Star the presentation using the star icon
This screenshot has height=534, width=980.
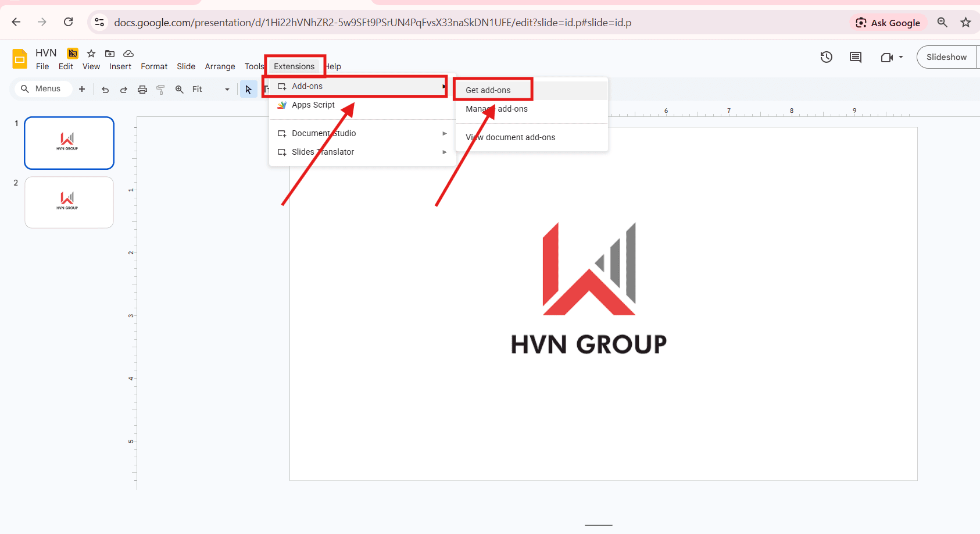pos(91,52)
